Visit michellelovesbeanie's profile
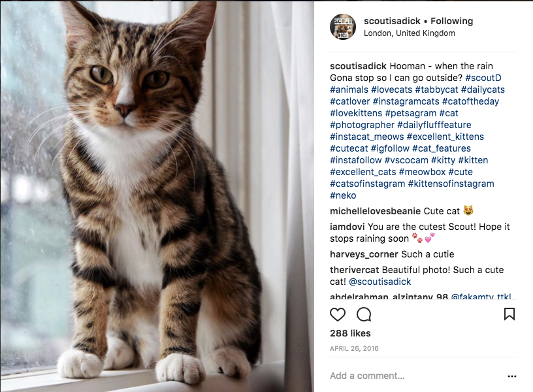Viewport: 533px width, 392px height. (375, 211)
